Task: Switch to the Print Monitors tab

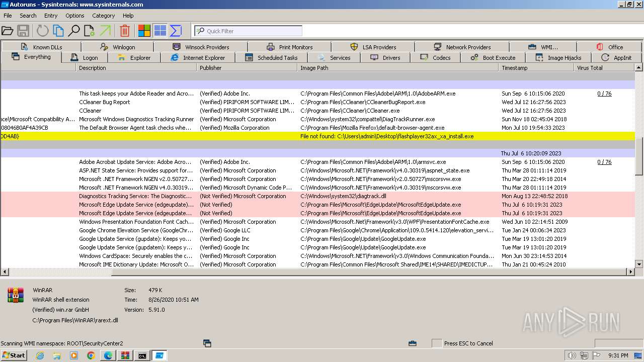Action: tap(290, 47)
